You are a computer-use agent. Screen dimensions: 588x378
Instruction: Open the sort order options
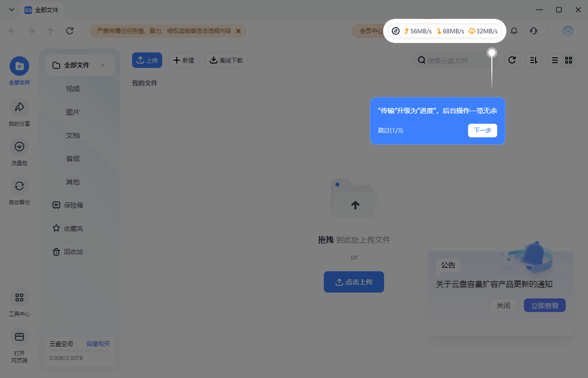point(534,60)
